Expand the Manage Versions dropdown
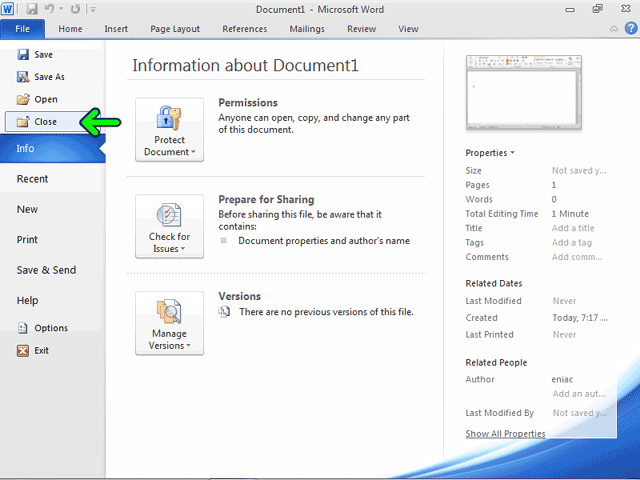The height and width of the screenshot is (480, 640). point(169,323)
